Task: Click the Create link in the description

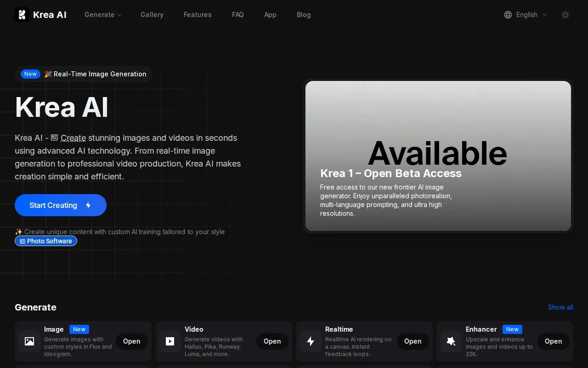Action: (73, 138)
